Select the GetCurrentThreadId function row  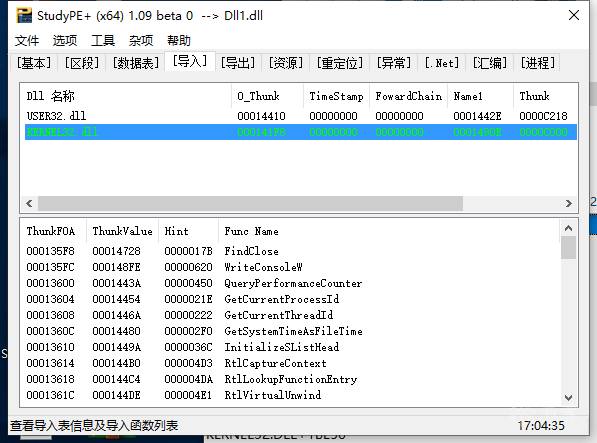(x=291, y=315)
